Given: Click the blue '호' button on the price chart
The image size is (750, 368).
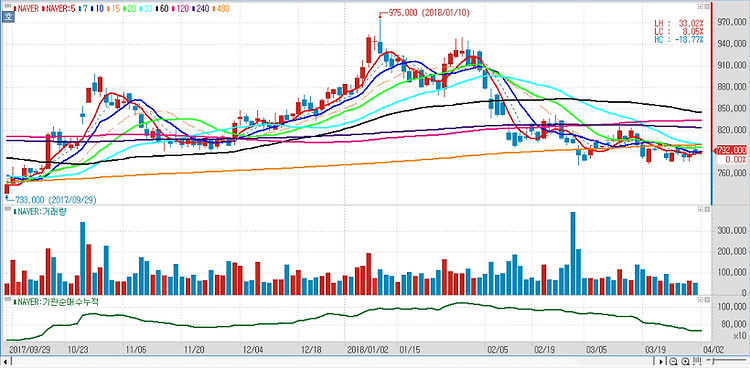Looking at the screenshot, I should tap(8, 18).
